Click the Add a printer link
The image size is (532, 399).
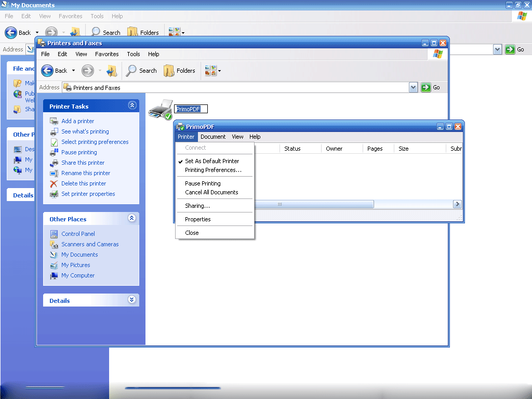point(78,121)
